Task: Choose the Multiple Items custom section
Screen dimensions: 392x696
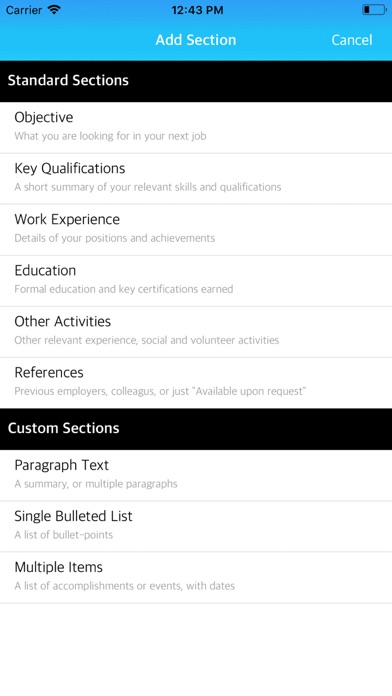Action: coord(196,577)
